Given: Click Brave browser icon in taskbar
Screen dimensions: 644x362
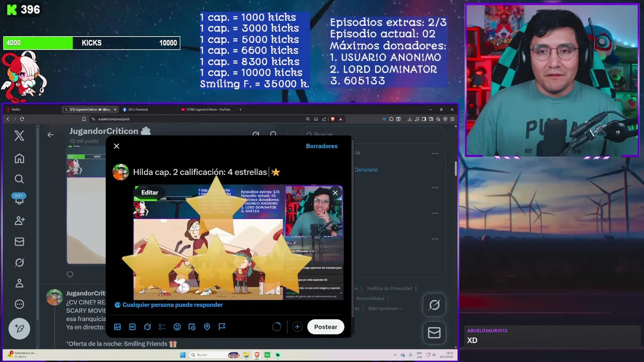Looking at the screenshot, I should coord(257,355).
